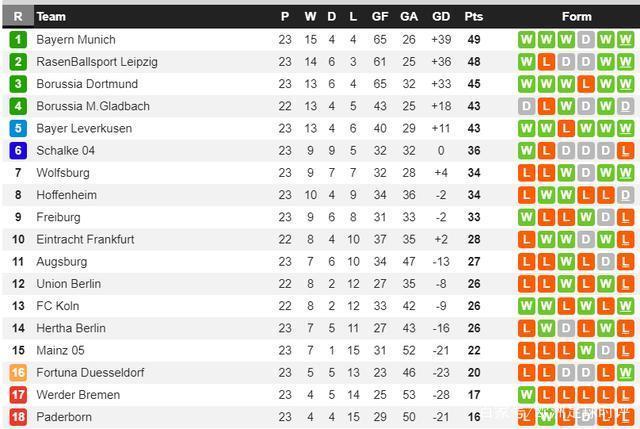
Task: Click Schalke 04's dark blue rank 6 badge
Action: pos(18,151)
